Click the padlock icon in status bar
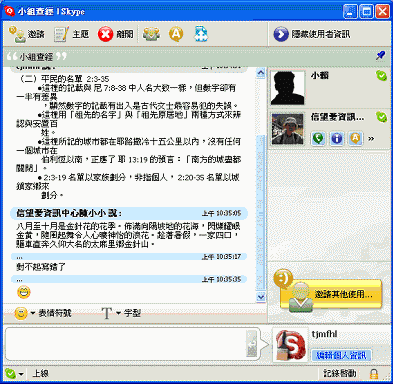 [x=374, y=374]
